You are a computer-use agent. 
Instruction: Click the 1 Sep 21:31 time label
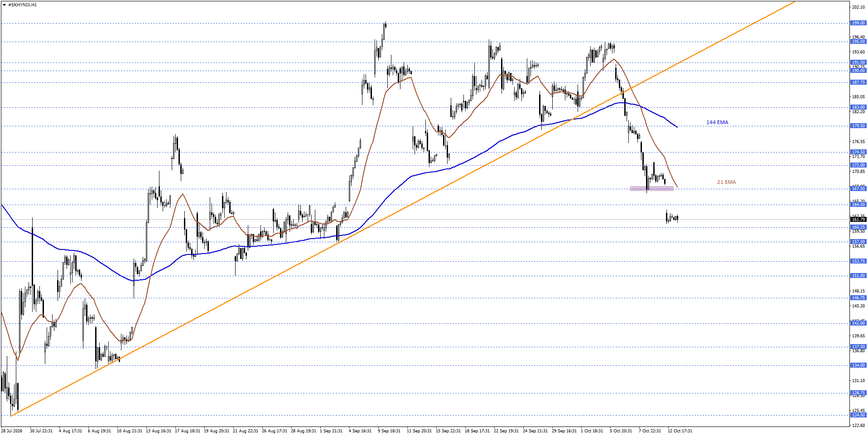(x=331, y=431)
